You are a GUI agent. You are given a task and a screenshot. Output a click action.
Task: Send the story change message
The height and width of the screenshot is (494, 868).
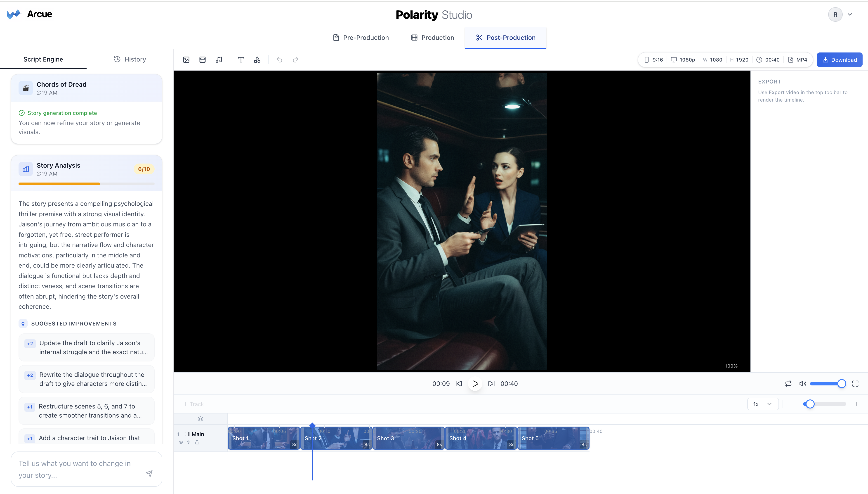click(149, 473)
